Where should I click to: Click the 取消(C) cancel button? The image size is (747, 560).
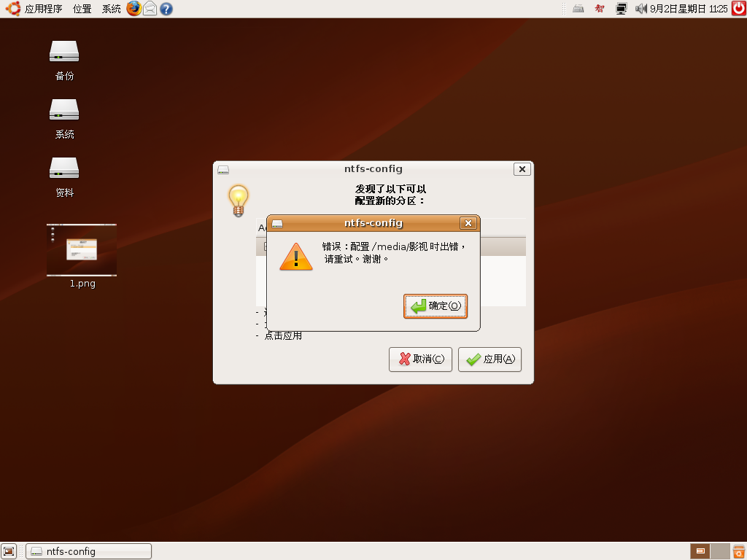click(420, 359)
